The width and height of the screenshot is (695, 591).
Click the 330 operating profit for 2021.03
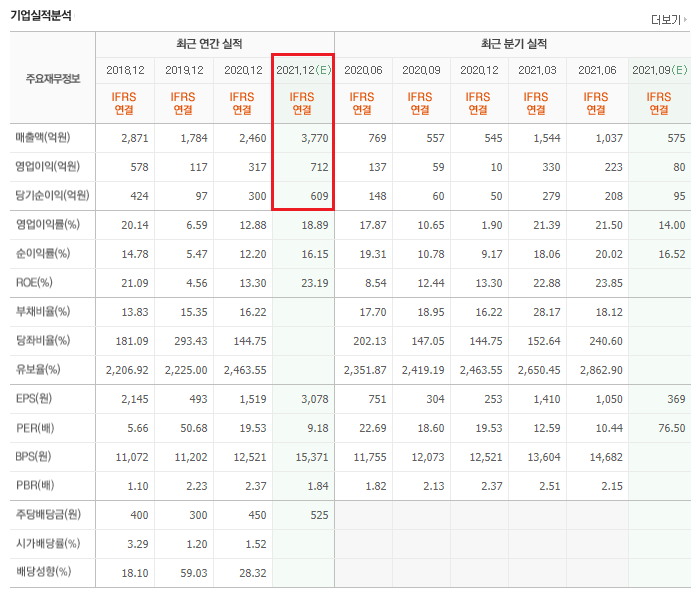pyautogui.click(x=551, y=167)
